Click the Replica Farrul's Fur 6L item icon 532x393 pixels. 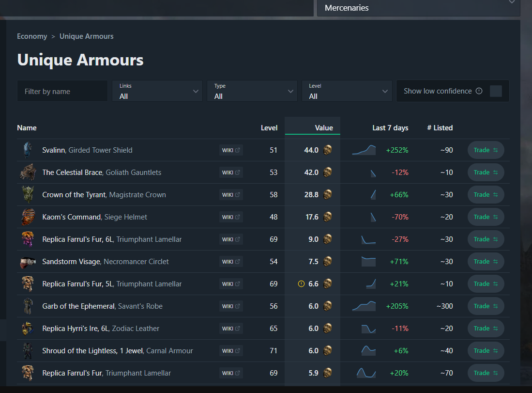(x=28, y=239)
